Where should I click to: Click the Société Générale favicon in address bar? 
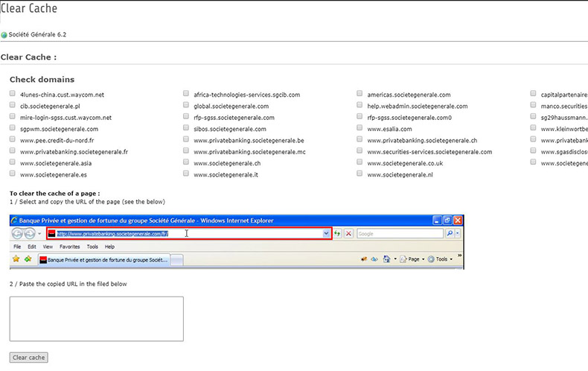click(x=52, y=234)
